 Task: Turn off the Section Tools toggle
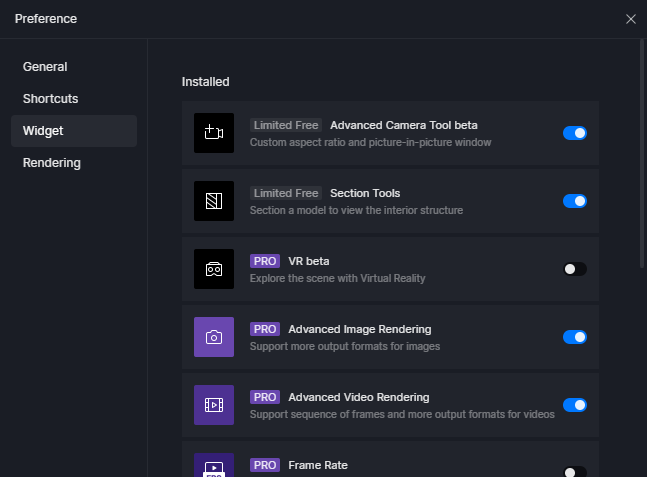tap(575, 201)
